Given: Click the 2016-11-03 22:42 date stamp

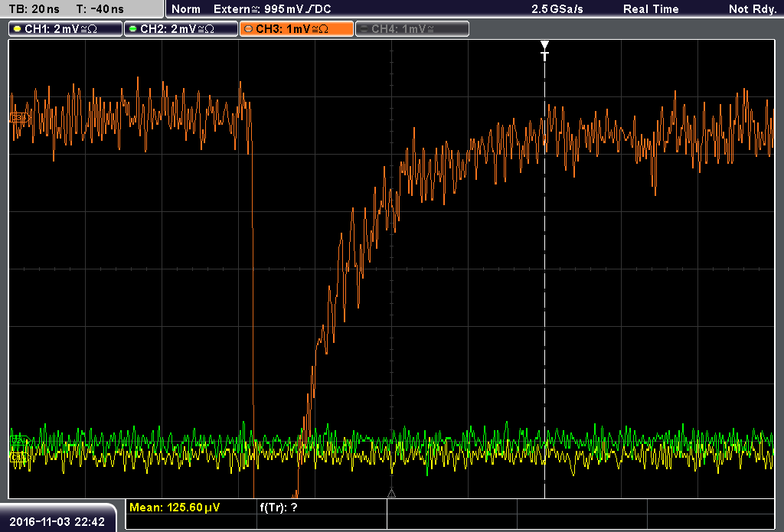Looking at the screenshot, I should pyautogui.click(x=57, y=522).
